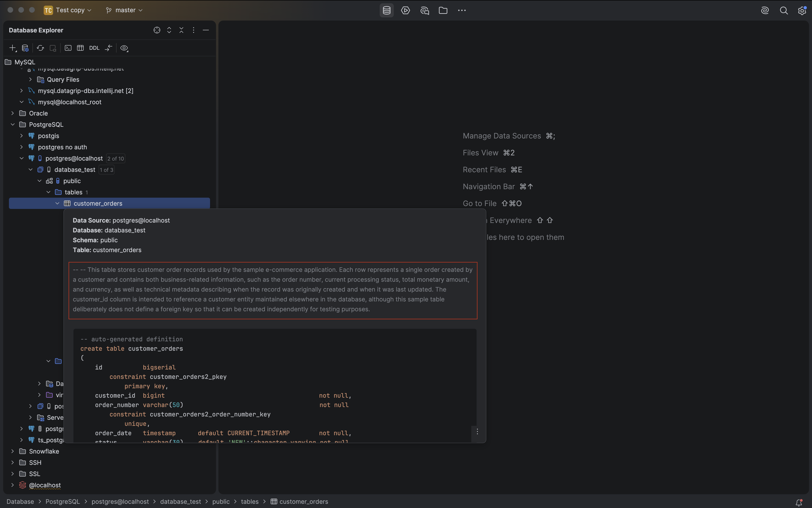Screen dimensions: 812x508
Task: Click the Refresh icon in toolbar
Action: (x=40, y=48)
